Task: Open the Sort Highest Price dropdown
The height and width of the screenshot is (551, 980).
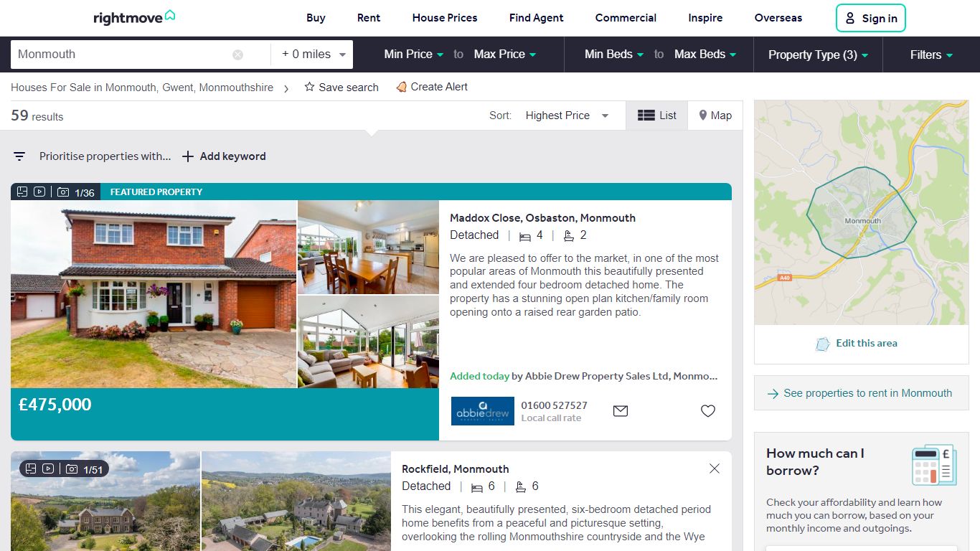Action: pos(567,116)
